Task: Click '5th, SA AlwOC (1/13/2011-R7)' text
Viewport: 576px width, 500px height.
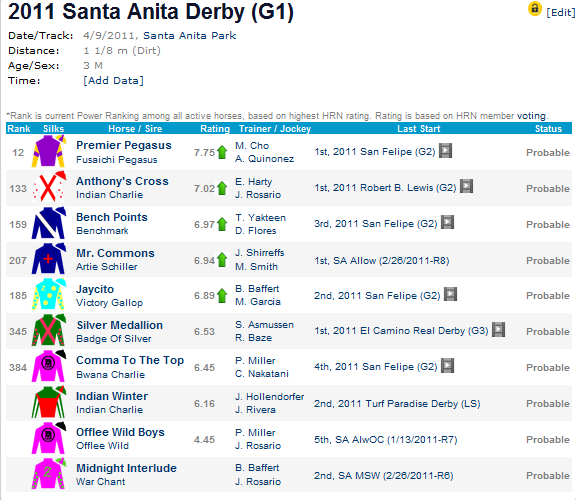Action: point(386,440)
